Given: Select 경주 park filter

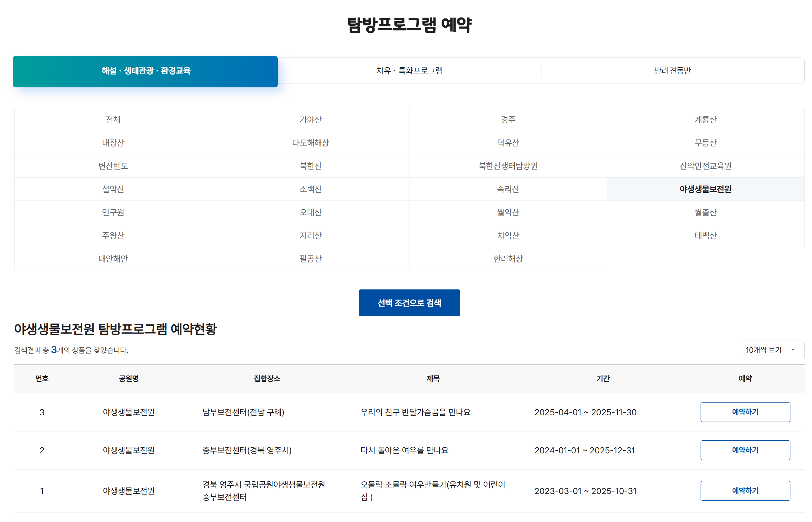Looking at the screenshot, I should pos(508,119).
